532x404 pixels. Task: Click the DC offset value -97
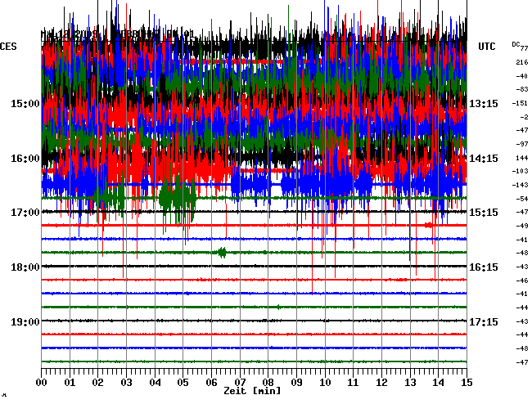pyautogui.click(x=522, y=145)
